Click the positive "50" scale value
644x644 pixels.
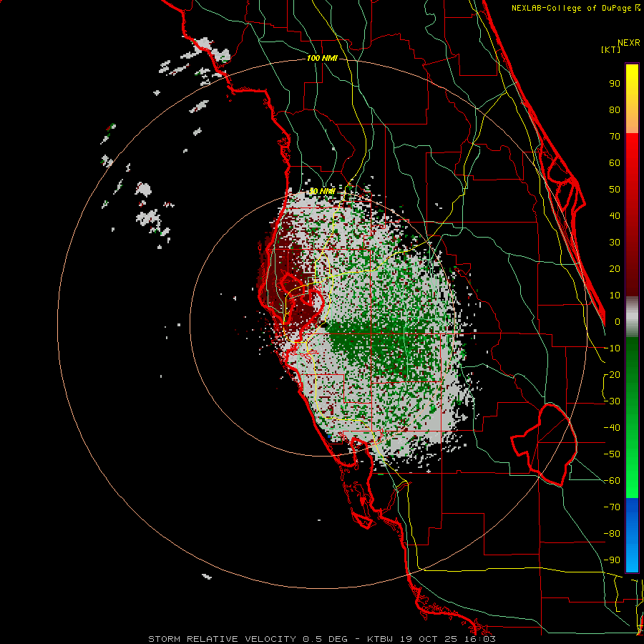615,190
